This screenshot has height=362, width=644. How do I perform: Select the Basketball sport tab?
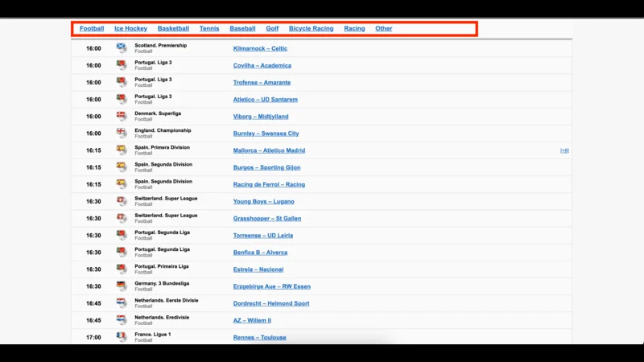pos(173,29)
